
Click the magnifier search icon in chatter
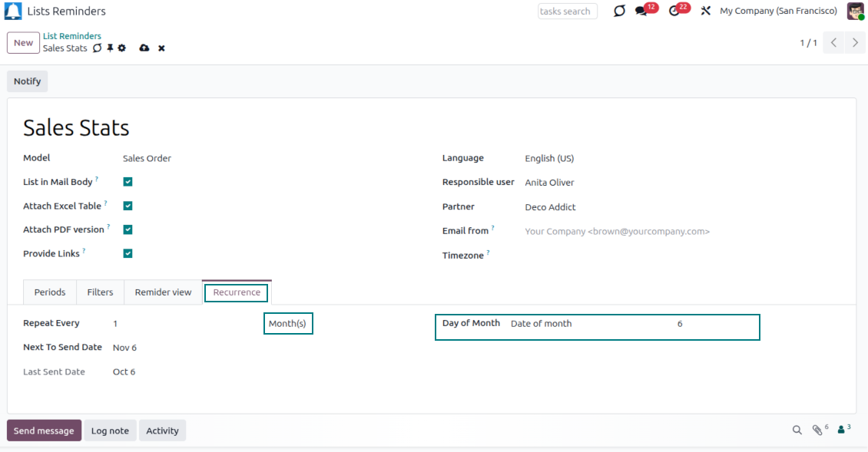pyautogui.click(x=797, y=431)
